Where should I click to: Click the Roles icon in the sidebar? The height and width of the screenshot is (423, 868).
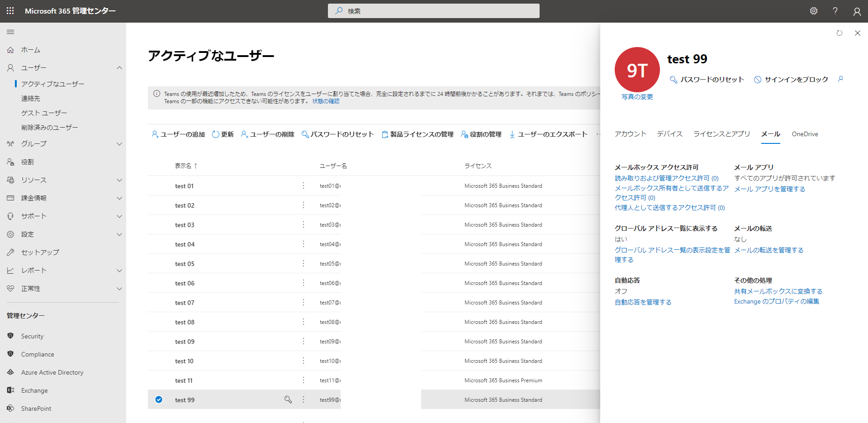(10, 162)
